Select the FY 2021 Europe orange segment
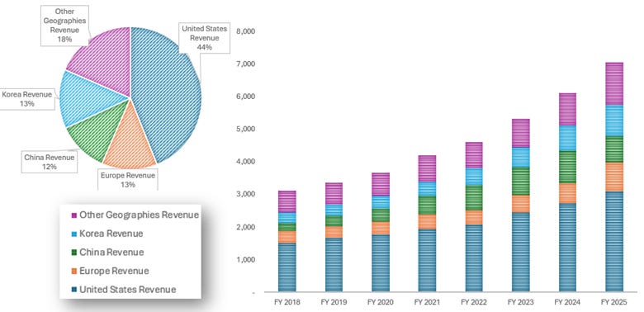This screenshot has height=312, width=644. click(x=427, y=222)
